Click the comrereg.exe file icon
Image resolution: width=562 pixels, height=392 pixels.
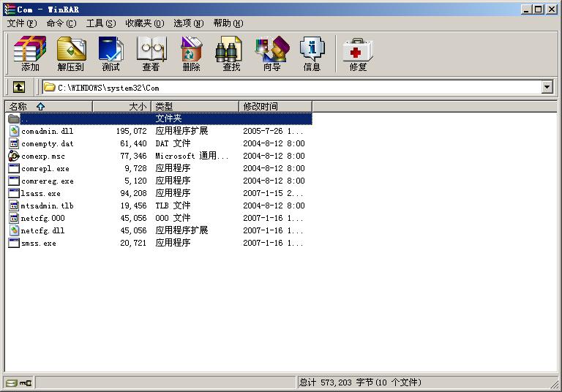tap(14, 181)
